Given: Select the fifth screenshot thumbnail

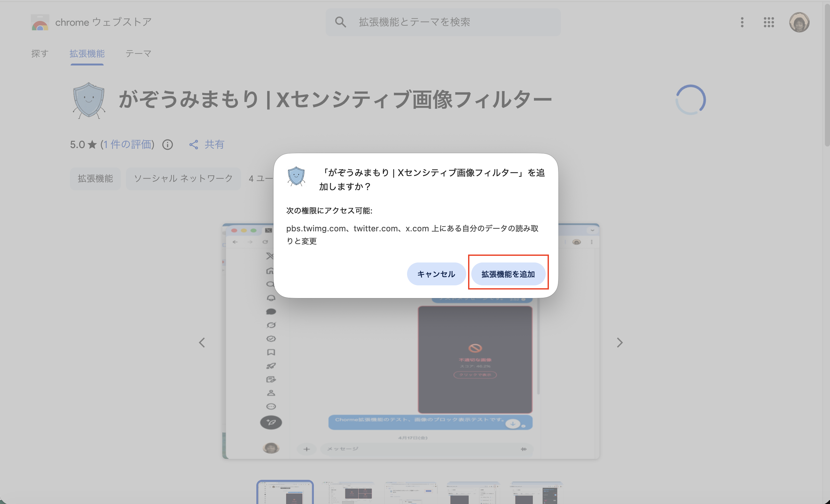Looking at the screenshot, I should (x=536, y=492).
